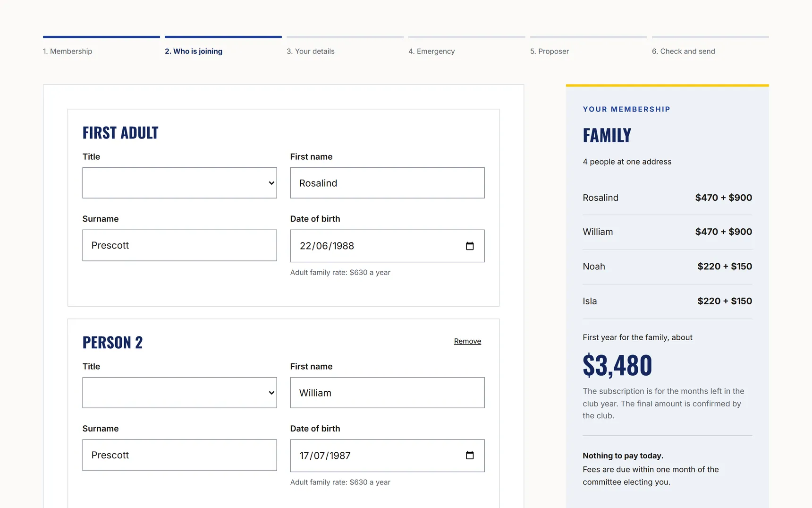Click the PERSON 2 section heading
This screenshot has width=812, height=508.
(112, 343)
